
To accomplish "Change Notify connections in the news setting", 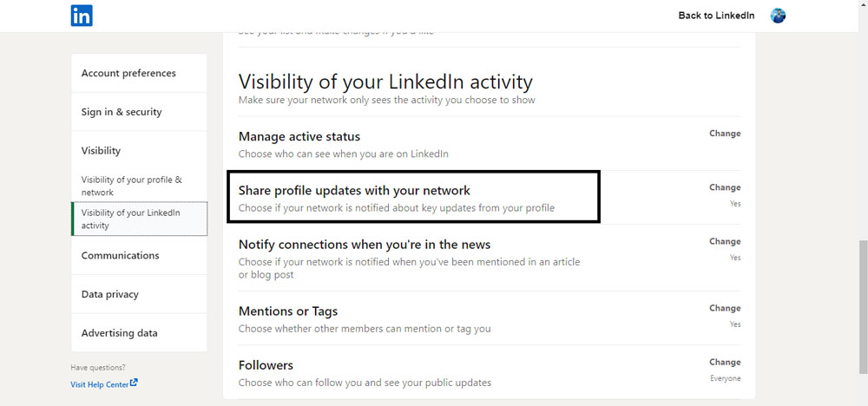I will [725, 241].
